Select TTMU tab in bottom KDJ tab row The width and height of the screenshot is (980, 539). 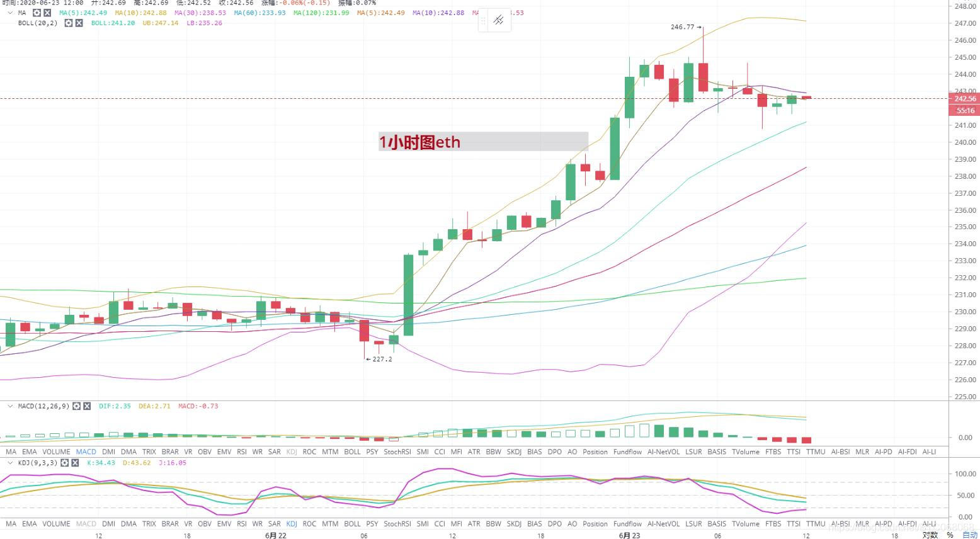pos(816,523)
